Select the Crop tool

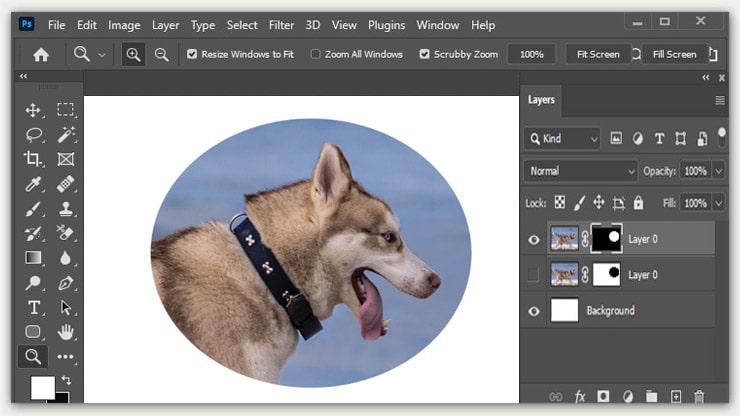coord(34,159)
